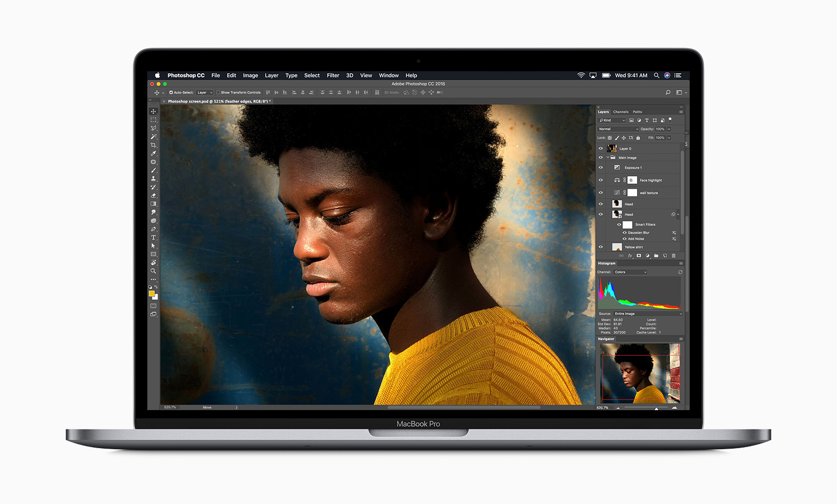Create a new group from the folder icon
The image size is (837, 504).
656,255
